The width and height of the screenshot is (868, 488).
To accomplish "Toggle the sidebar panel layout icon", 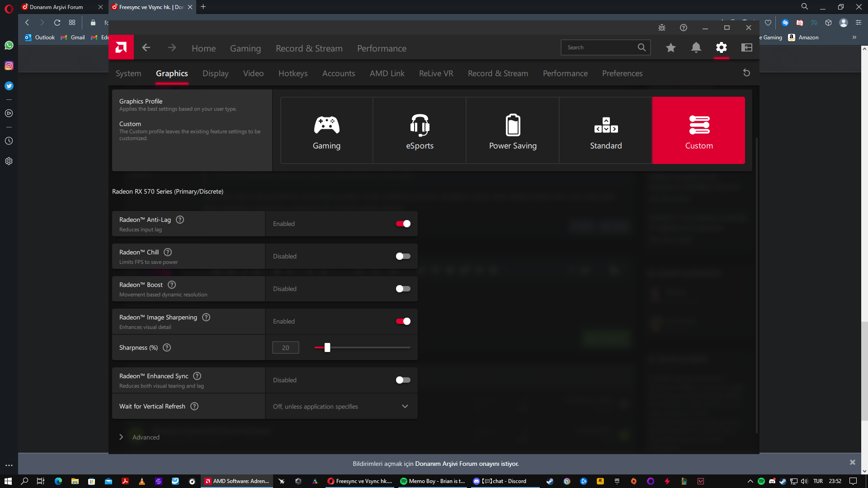I will (x=747, y=47).
